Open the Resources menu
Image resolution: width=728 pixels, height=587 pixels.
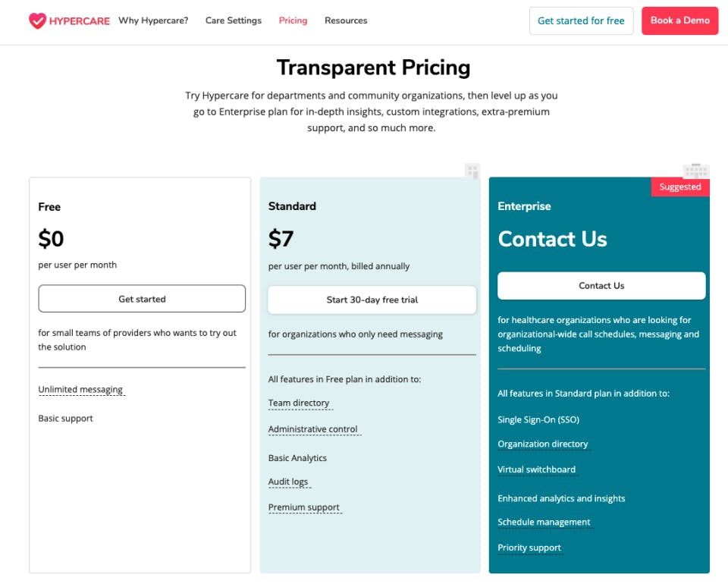pyautogui.click(x=346, y=20)
